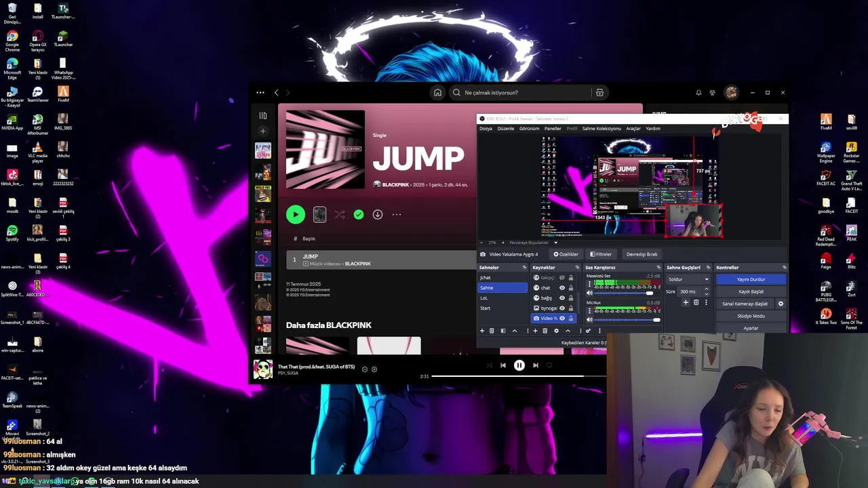Screen dimensions: 868x488
Task: Open more options for the JUMP single
Action: 397,215
